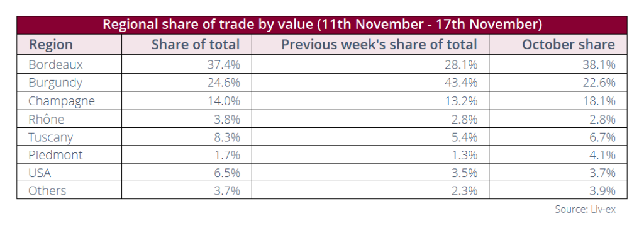Click Previous week's share of total header
This screenshot has width=644, height=230.
(379, 45)
